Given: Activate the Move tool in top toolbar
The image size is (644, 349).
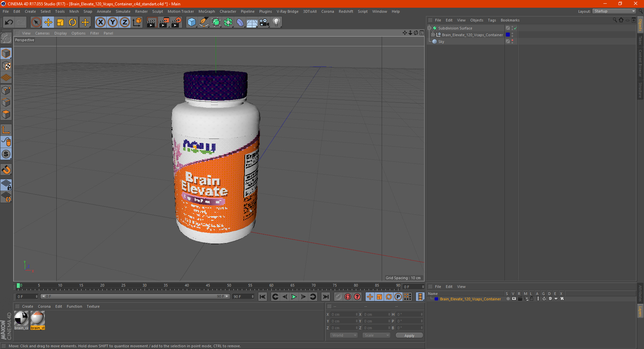Looking at the screenshot, I should point(48,22).
